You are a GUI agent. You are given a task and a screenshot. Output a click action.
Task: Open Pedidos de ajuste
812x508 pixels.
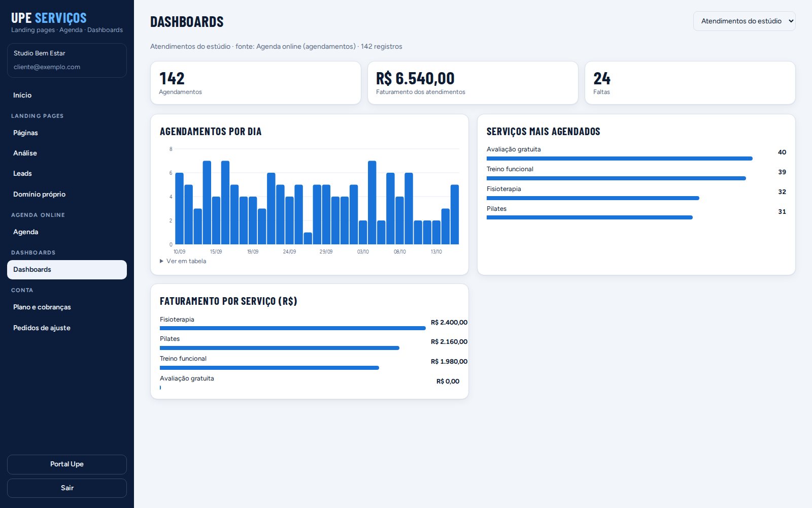(x=67, y=328)
